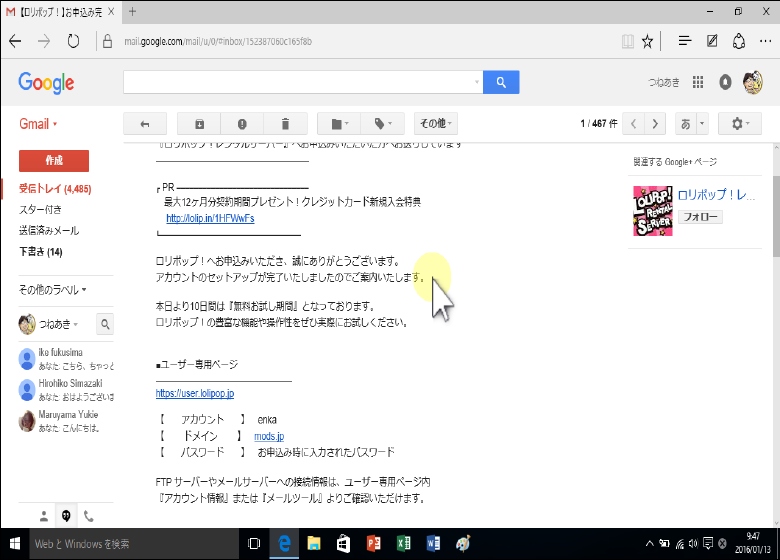Open mods.jp domain link
The height and width of the screenshot is (560, 780).
[x=269, y=436]
